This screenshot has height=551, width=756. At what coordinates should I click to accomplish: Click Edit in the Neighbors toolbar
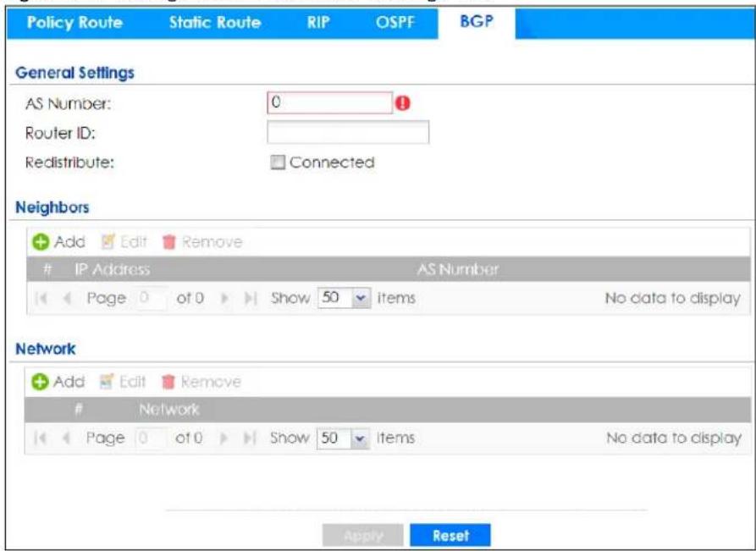coord(124,242)
